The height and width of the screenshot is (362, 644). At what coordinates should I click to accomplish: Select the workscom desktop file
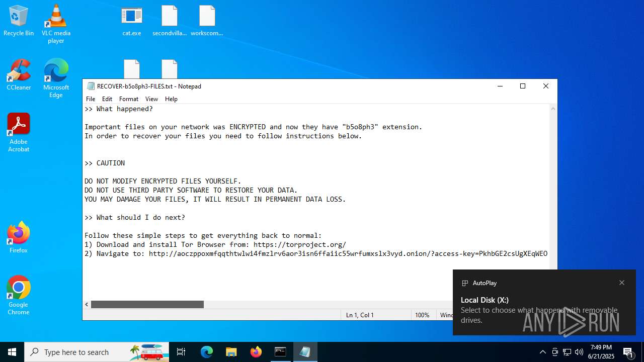pos(207,21)
